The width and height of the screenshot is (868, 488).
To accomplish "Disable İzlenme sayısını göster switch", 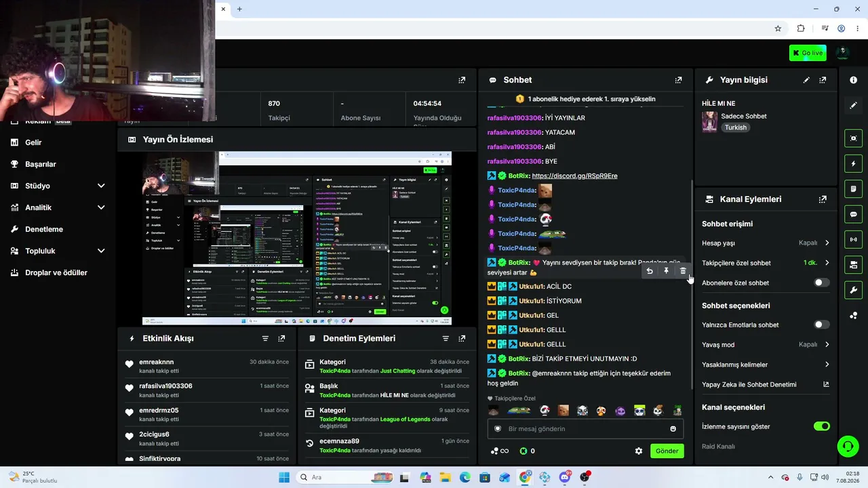I will click(821, 426).
